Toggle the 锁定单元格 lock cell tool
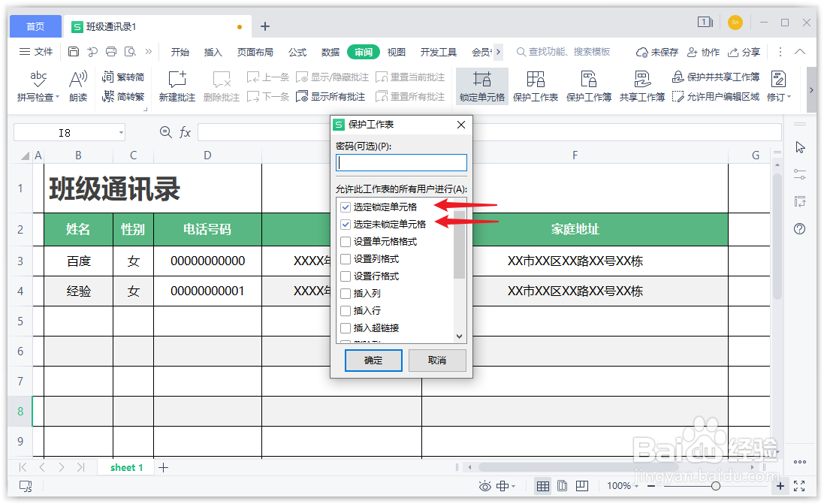Viewport: 824px width, 504px height. (482, 86)
